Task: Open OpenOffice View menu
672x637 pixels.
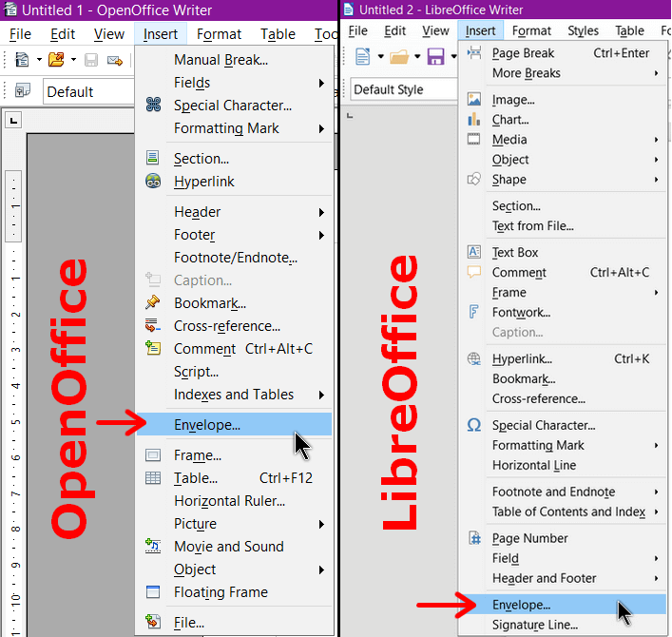Action: pos(109,34)
